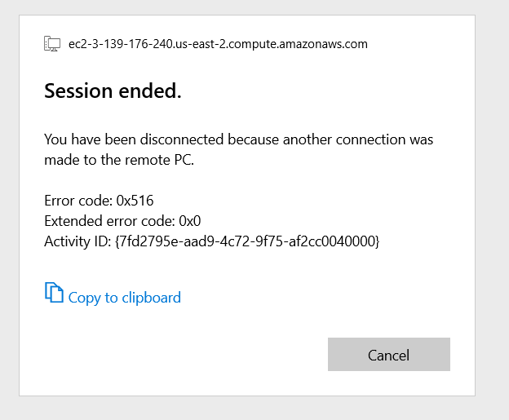Click the remote PC computer icon
This screenshot has height=420, width=509.
[52, 43]
